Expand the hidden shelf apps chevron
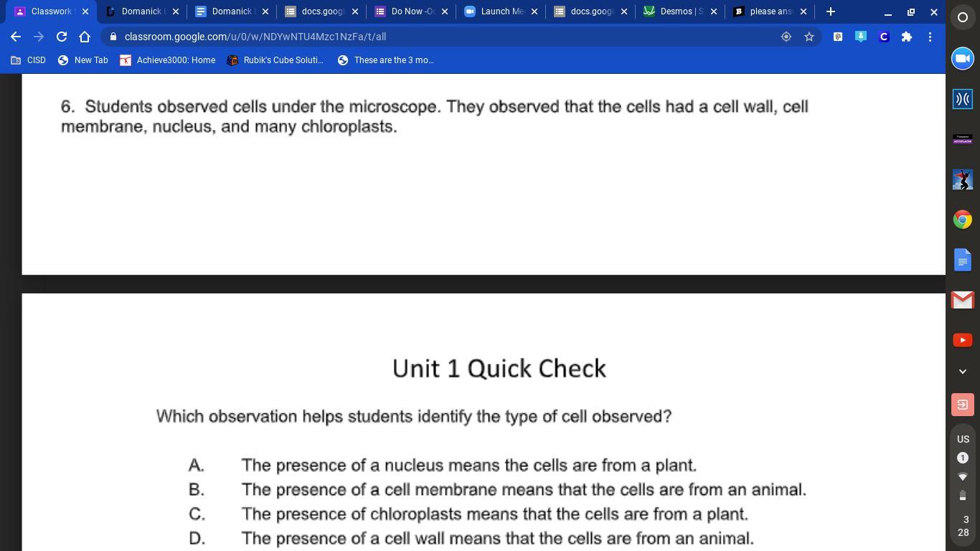Image resolution: width=980 pixels, height=551 pixels. coord(963,372)
